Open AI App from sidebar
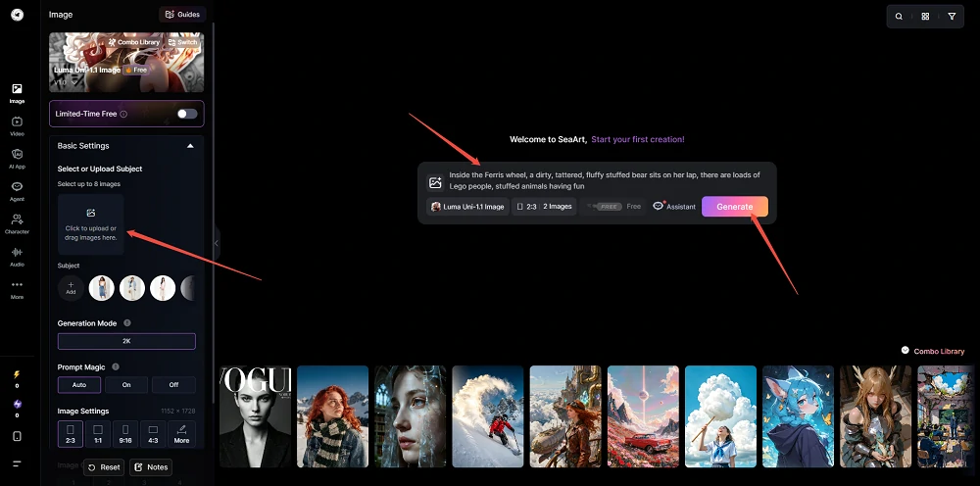Screen dimensions: 980x486 (x=17, y=158)
